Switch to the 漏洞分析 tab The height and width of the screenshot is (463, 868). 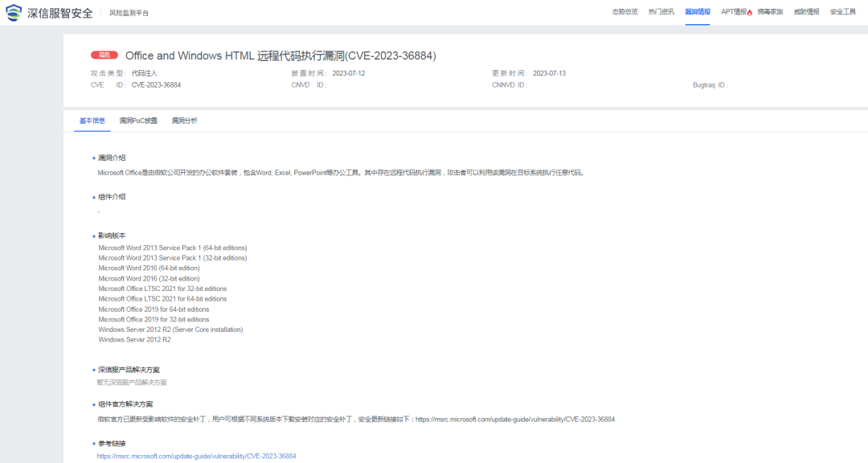click(x=184, y=121)
